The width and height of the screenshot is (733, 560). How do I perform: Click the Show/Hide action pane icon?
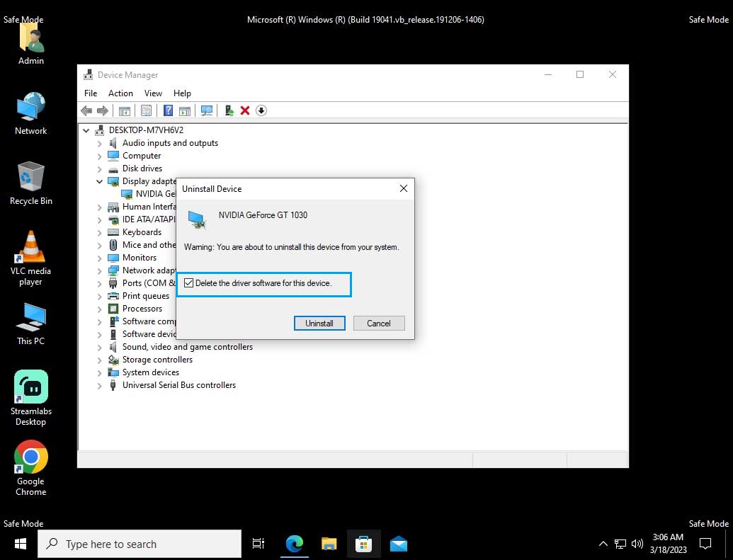click(x=185, y=110)
